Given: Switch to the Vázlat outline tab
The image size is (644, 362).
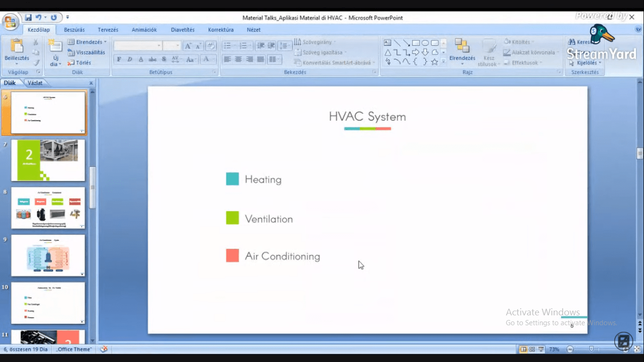Looking at the screenshot, I should [35, 83].
